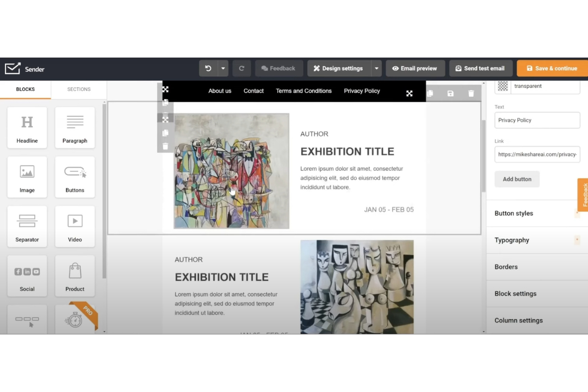Click the About us menu link
Viewport: 588px width, 392px height.
(220, 91)
